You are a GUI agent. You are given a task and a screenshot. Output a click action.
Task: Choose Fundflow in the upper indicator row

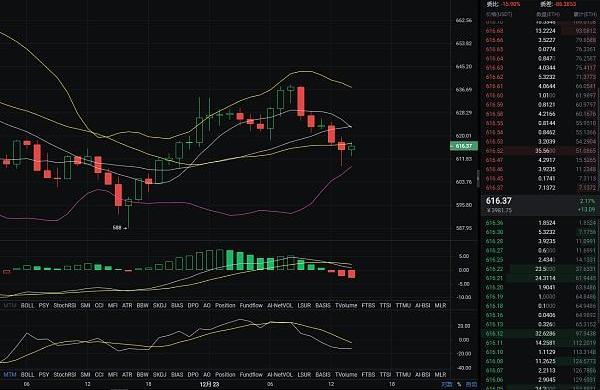(x=251, y=305)
